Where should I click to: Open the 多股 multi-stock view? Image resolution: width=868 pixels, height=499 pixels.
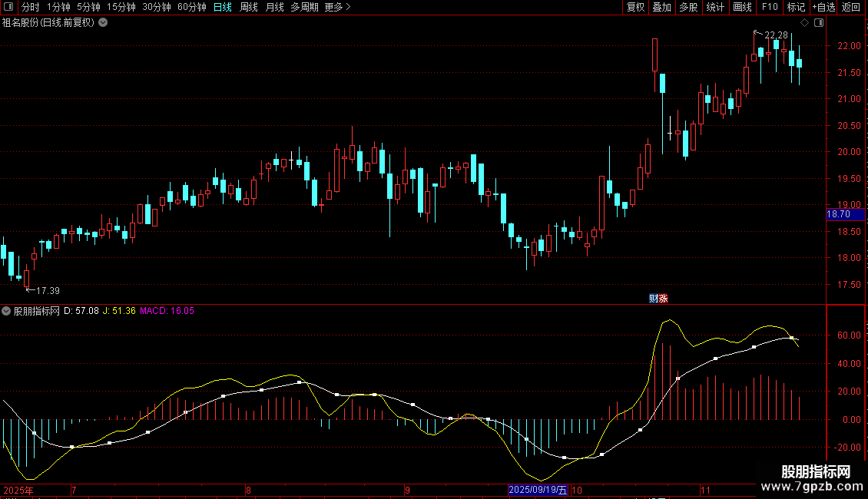point(688,7)
